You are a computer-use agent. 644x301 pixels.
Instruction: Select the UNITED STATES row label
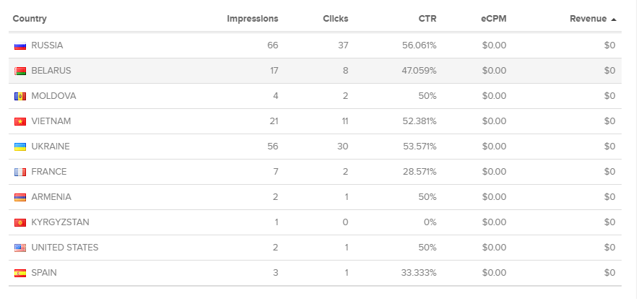(65, 248)
